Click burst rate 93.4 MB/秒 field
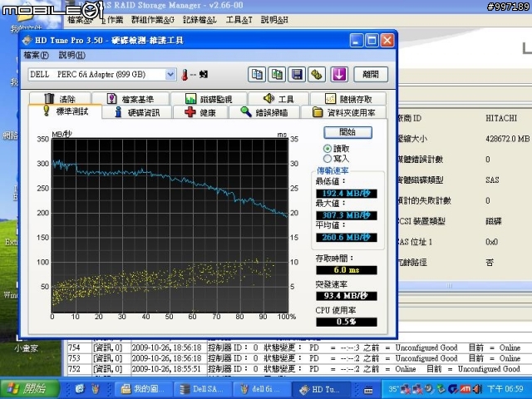The height and width of the screenshot is (399, 532). click(x=347, y=296)
